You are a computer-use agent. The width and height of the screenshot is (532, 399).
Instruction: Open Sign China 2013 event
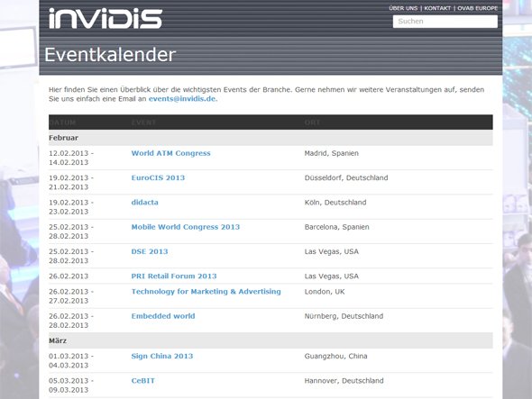pos(162,357)
